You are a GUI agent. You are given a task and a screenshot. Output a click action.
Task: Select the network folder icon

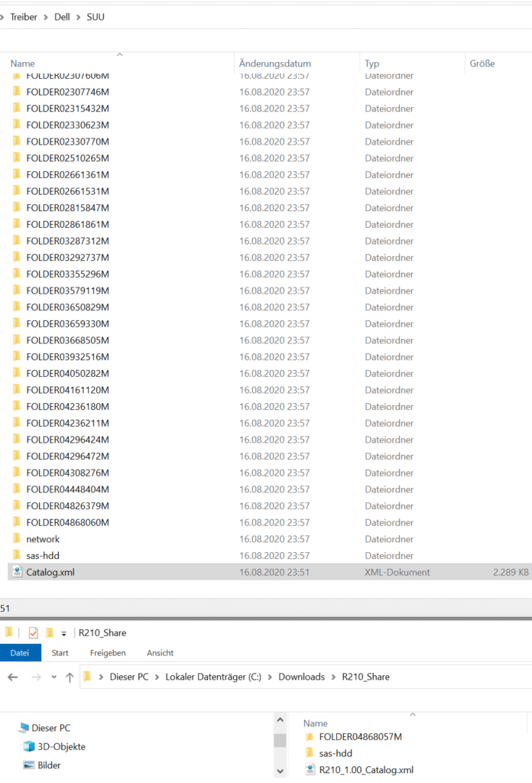click(x=17, y=539)
